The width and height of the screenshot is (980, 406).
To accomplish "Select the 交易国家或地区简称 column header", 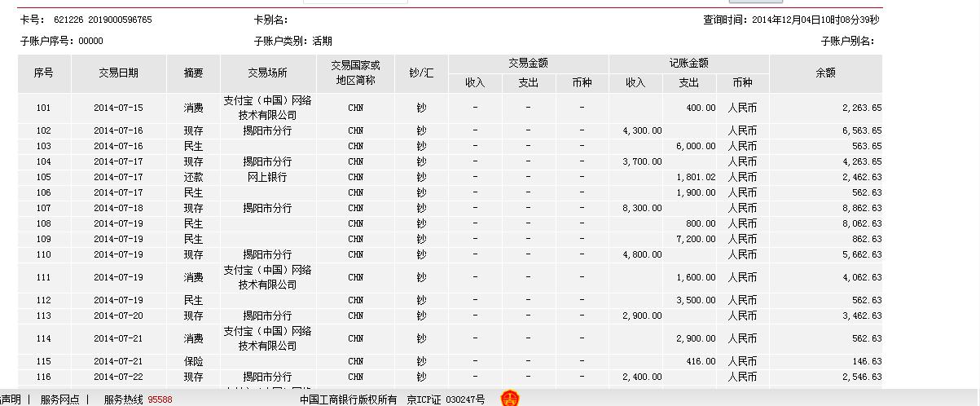I will click(355, 73).
